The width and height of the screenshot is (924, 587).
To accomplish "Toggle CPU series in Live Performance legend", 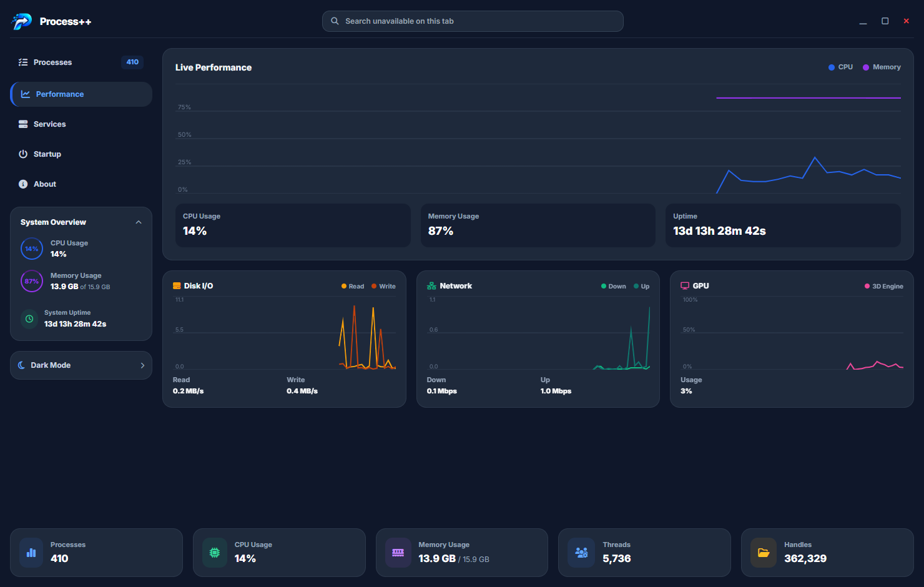I will point(840,67).
